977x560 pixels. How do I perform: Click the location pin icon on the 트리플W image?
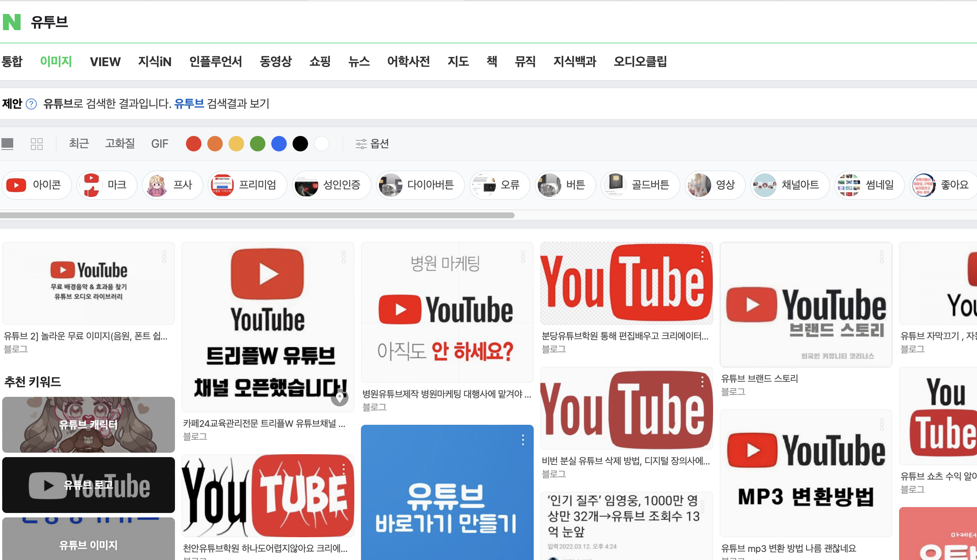[x=340, y=397]
